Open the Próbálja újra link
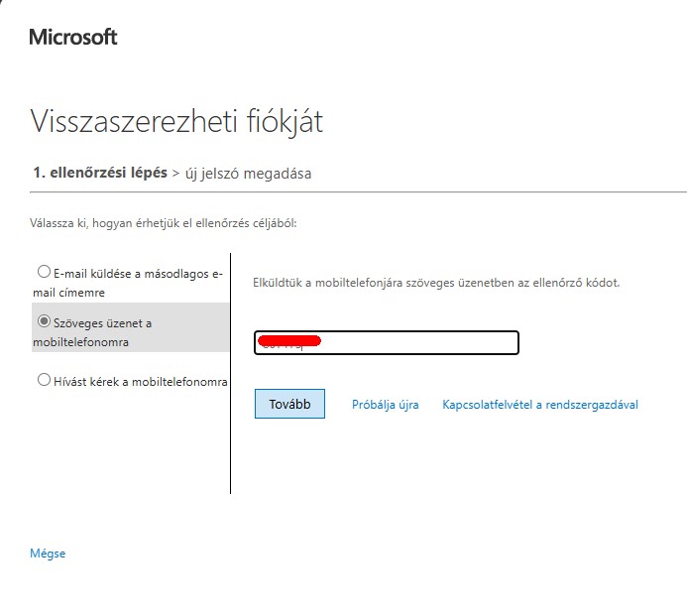 point(385,405)
